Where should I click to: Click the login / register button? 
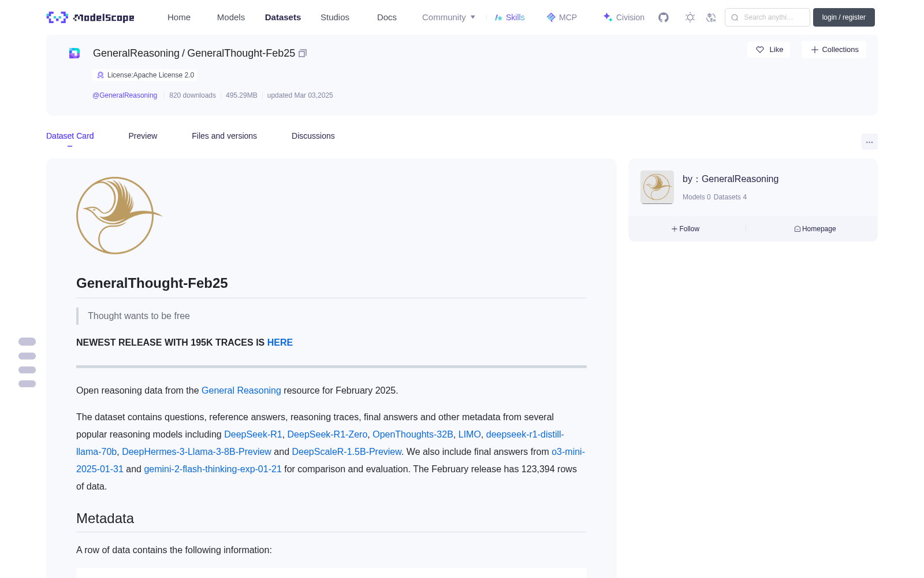tap(844, 17)
